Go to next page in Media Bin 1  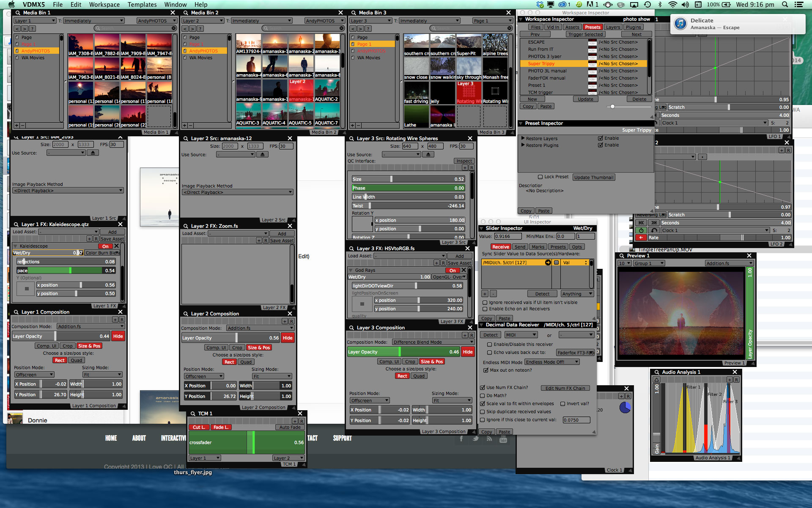pyautogui.click(x=25, y=29)
